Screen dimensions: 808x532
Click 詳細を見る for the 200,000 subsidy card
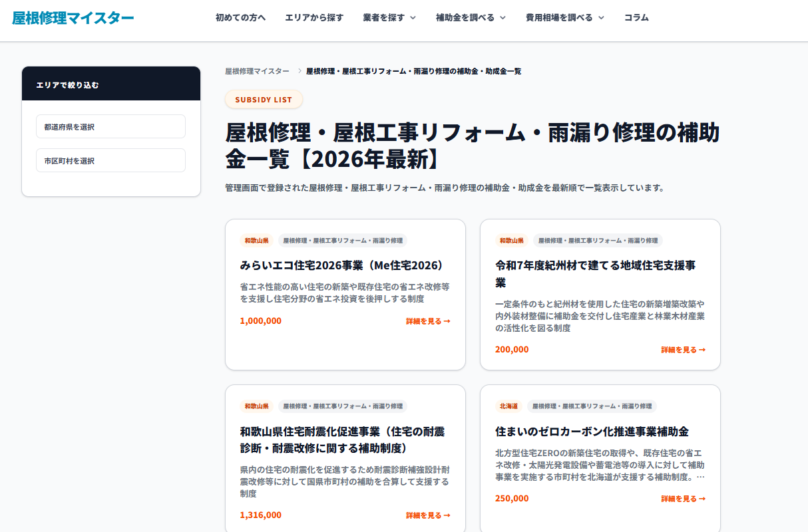click(x=683, y=350)
